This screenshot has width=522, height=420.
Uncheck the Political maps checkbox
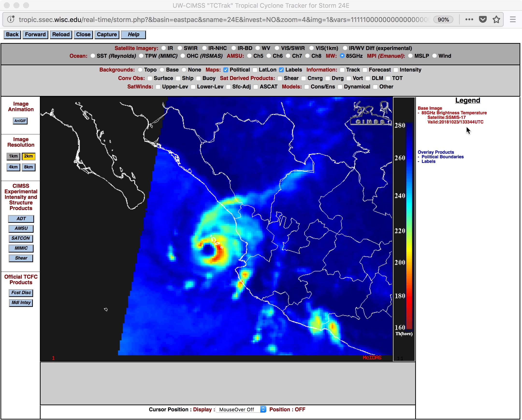(x=226, y=70)
